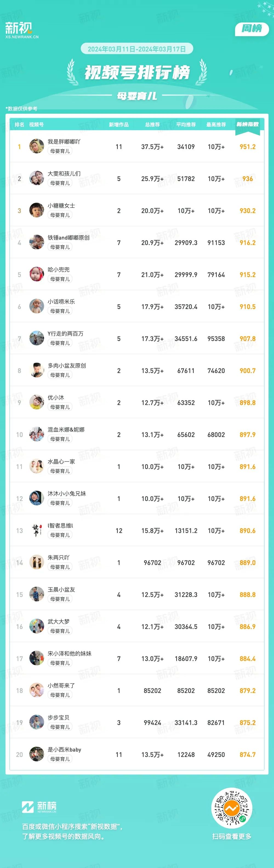Click the 总推荐 column header
This screenshot has height=868, width=274.
[x=153, y=125]
